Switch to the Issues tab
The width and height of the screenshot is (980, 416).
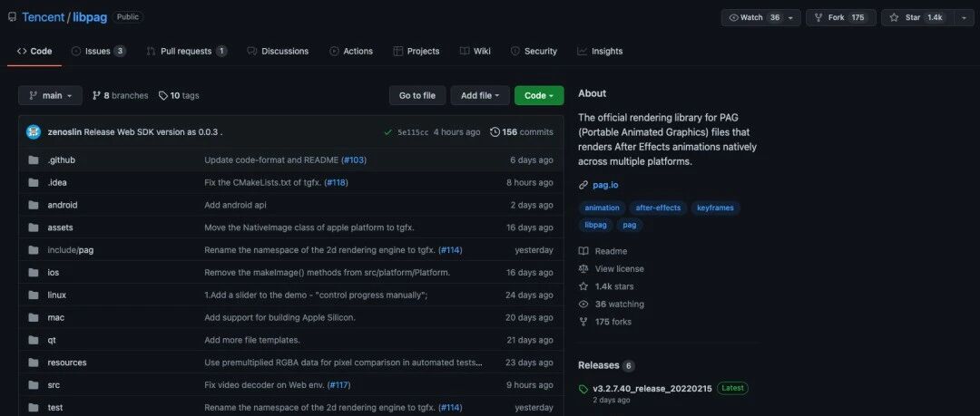click(98, 52)
